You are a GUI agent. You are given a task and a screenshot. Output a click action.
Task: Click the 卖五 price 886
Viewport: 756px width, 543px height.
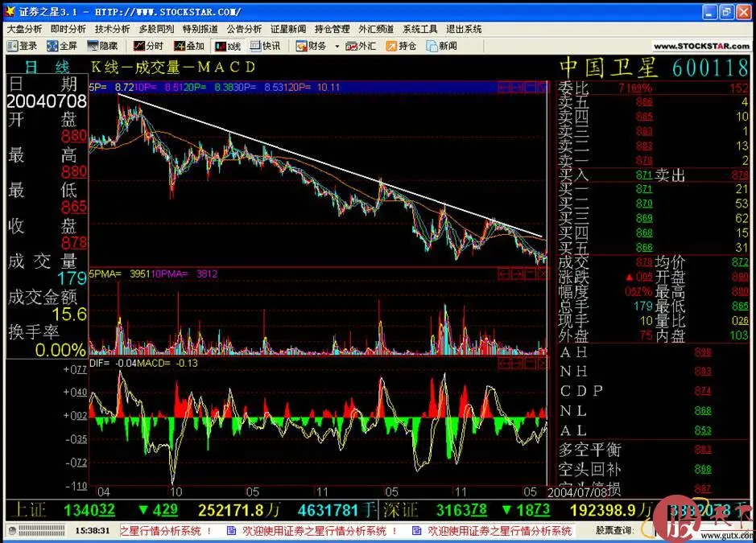click(x=643, y=101)
